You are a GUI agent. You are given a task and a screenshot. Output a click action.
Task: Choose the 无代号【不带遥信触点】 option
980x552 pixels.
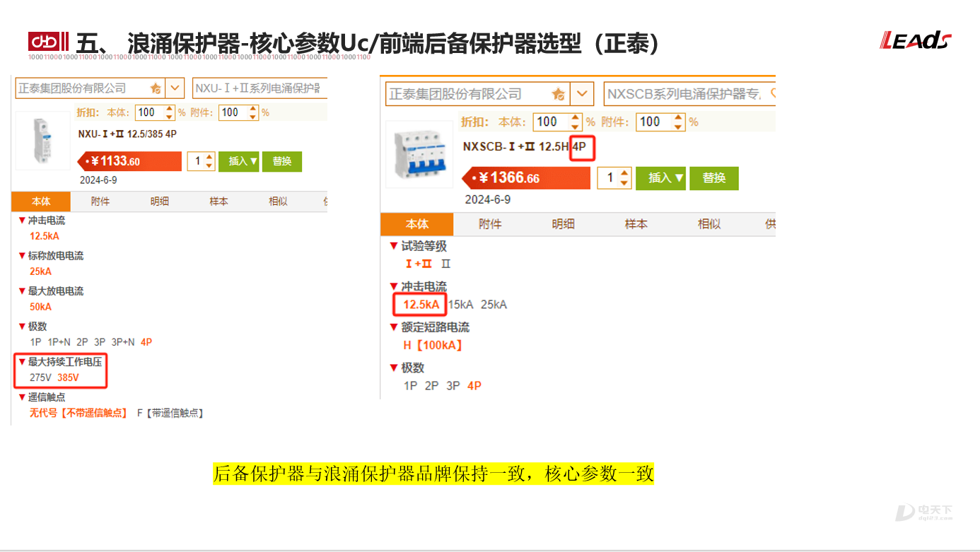click(78, 413)
